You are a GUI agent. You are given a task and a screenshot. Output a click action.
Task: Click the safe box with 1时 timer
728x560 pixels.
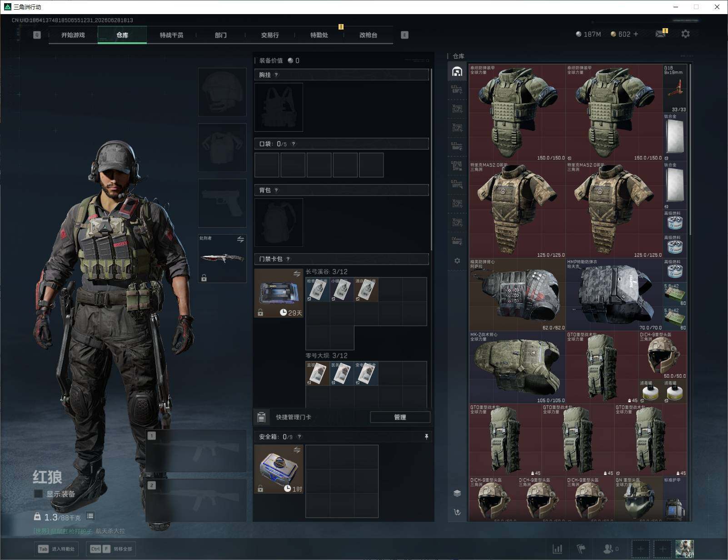click(x=279, y=469)
